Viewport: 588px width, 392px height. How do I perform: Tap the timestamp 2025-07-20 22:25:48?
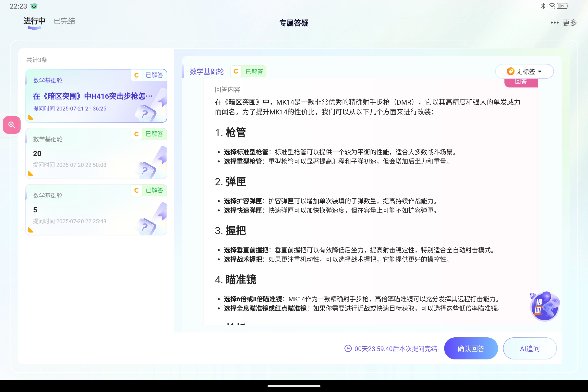(x=81, y=221)
